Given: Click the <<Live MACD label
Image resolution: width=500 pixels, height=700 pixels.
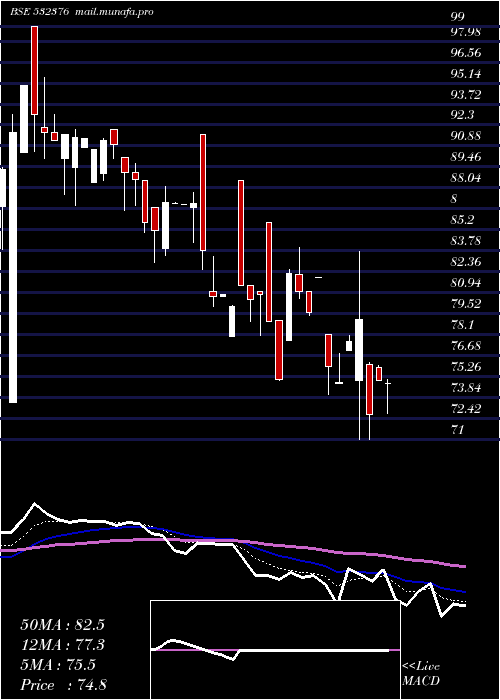Looking at the screenshot, I should [x=421, y=674].
